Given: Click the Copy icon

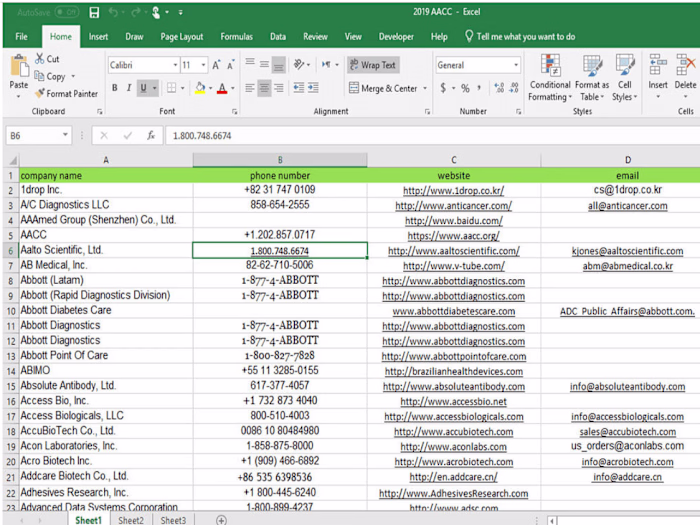Looking at the screenshot, I should (40, 76).
